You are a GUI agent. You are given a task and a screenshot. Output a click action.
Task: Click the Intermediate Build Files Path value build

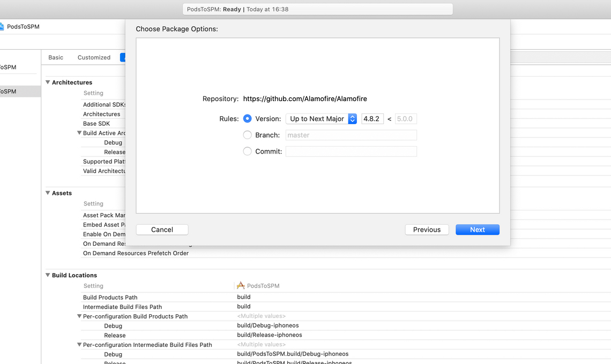[244, 306]
